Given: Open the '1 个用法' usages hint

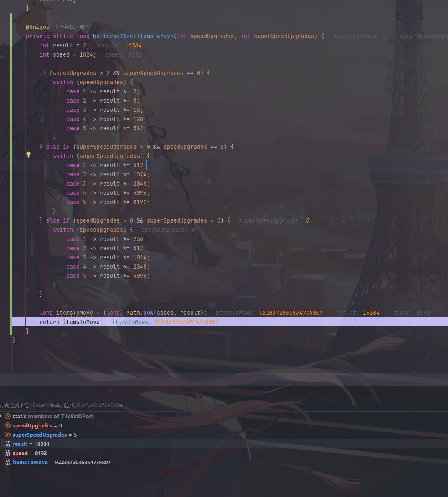Looking at the screenshot, I should tap(65, 27).
